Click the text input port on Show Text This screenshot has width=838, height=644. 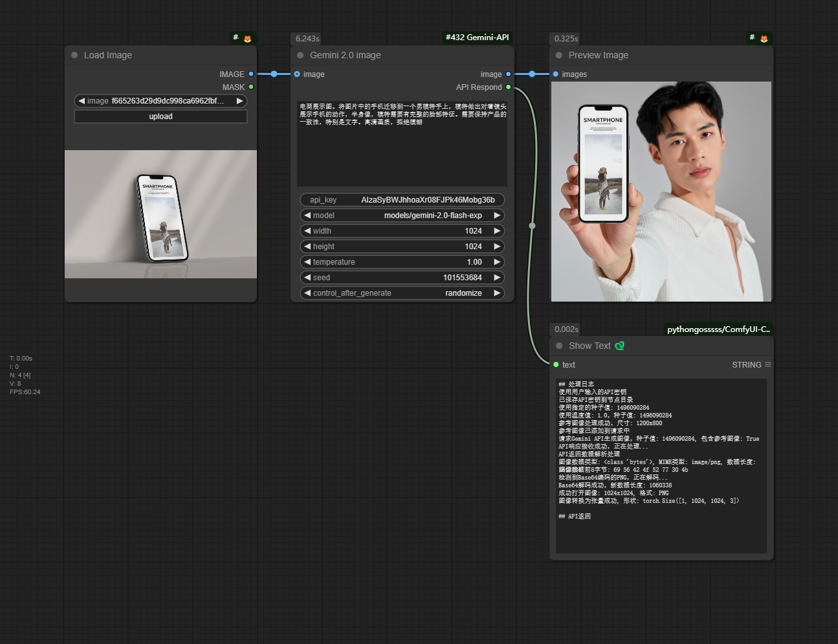click(556, 364)
